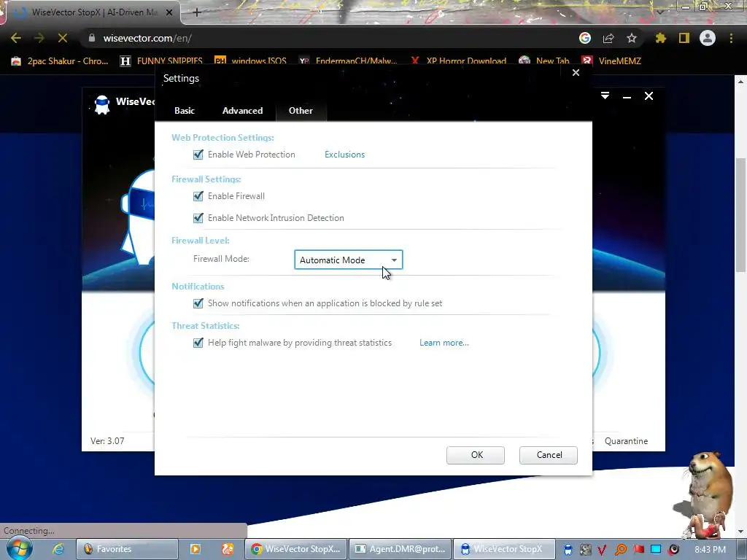Click the 8:43 PM clock
This screenshot has height=560, width=747.
pos(710,550)
